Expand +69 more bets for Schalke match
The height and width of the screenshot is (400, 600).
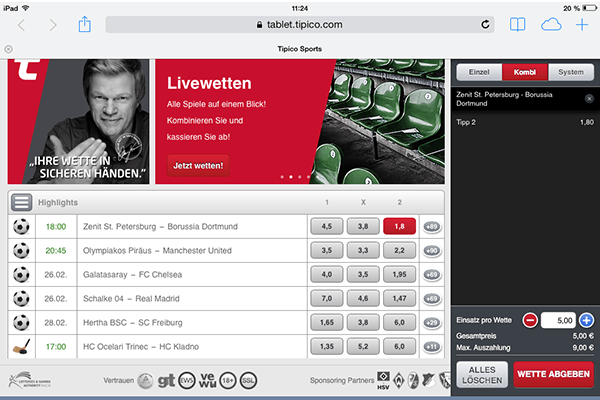click(432, 299)
